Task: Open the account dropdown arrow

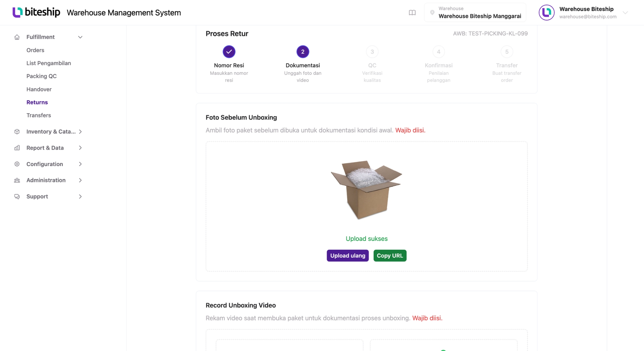Action: pos(625,13)
